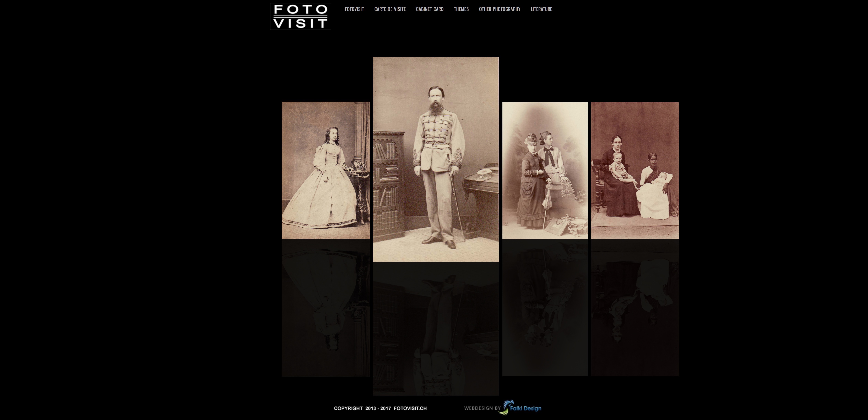Go to Other Photography section
The image size is (868, 420).
(x=499, y=9)
